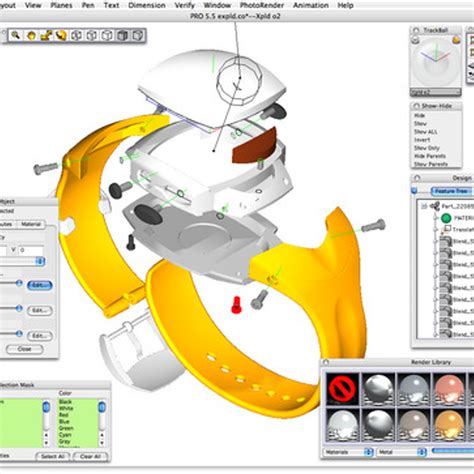Click the gray round icon at TrackBall top-left
The height and width of the screenshot is (474, 474).
415,40
